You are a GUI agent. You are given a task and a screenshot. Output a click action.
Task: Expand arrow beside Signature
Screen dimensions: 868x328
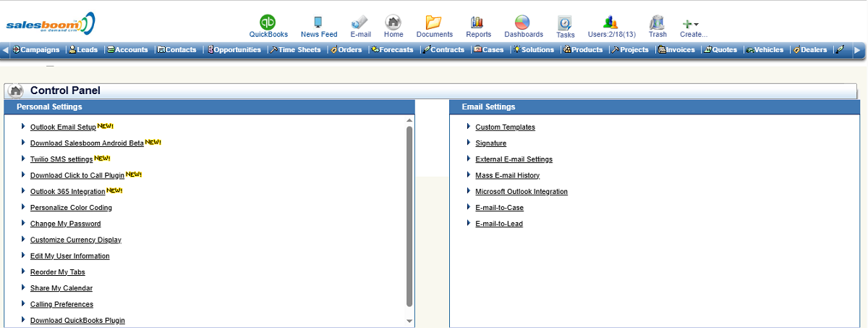(469, 143)
